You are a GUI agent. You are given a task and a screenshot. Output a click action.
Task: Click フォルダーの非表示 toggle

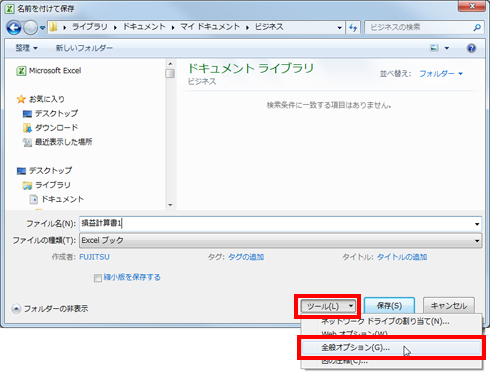pyautogui.click(x=50, y=309)
